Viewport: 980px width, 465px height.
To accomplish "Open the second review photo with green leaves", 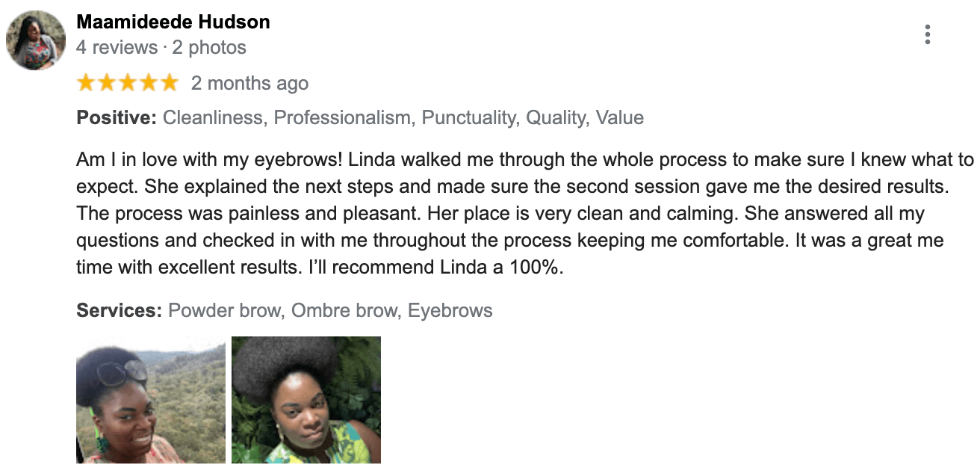I will pos(306,400).
